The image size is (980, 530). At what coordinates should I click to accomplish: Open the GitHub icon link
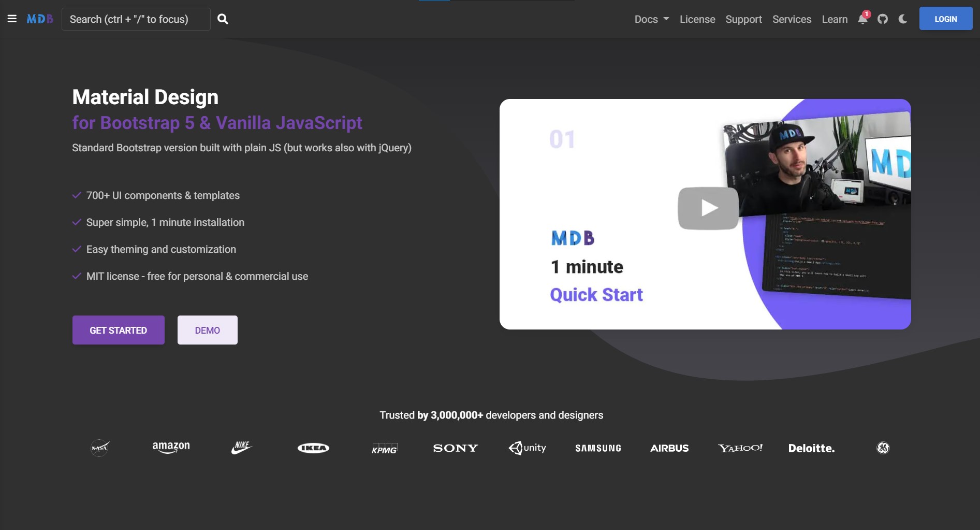point(883,19)
